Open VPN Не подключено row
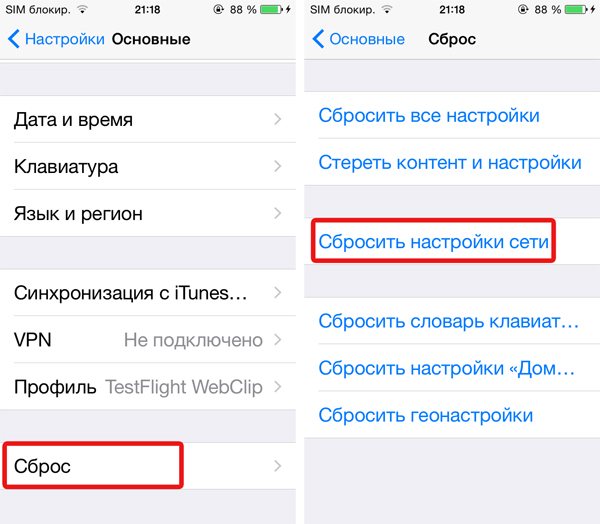This screenshot has width=600, height=524. tap(148, 340)
